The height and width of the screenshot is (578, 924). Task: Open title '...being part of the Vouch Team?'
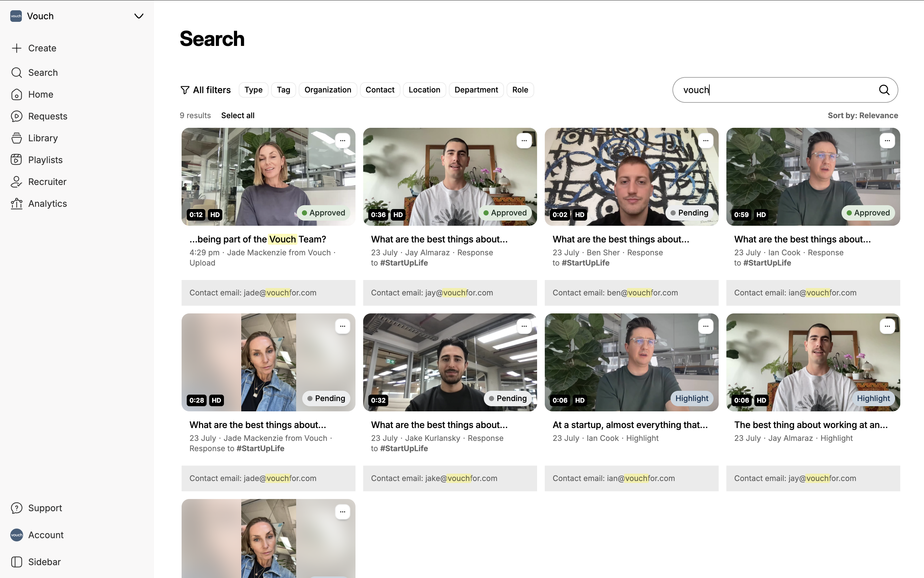click(x=258, y=239)
